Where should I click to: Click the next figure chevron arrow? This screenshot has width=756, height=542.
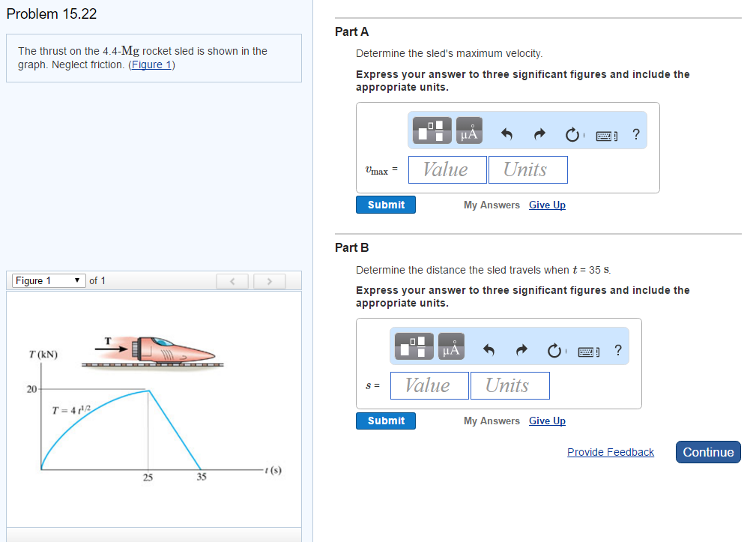269,281
